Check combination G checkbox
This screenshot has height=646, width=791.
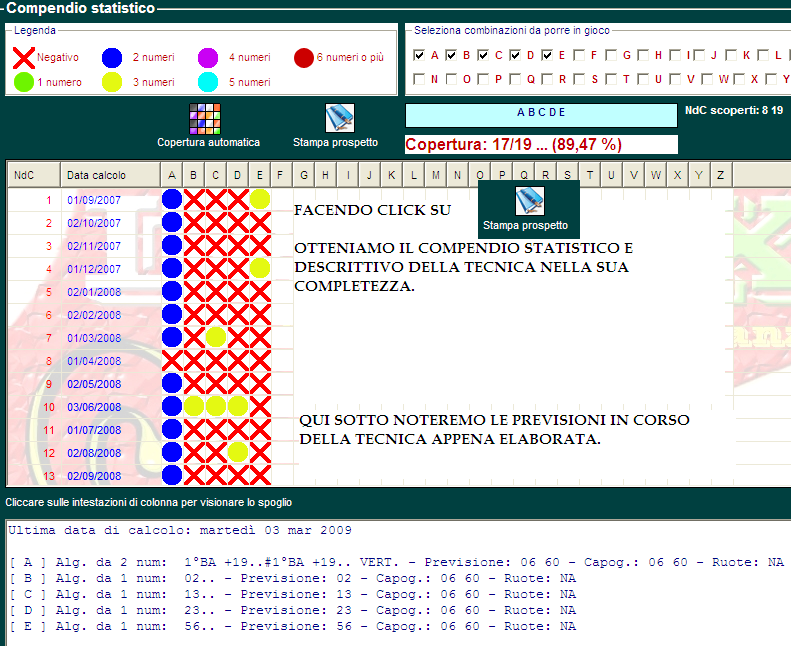(611, 55)
